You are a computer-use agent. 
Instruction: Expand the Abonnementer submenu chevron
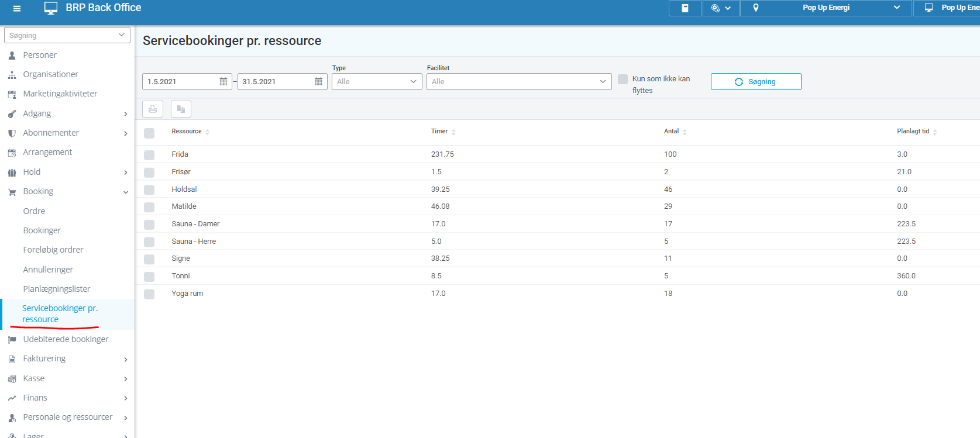pyautogui.click(x=126, y=133)
